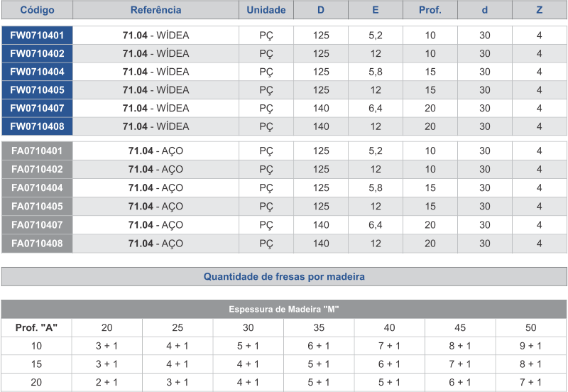
Task: Select product code FA0710405
Action: tap(37, 206)
